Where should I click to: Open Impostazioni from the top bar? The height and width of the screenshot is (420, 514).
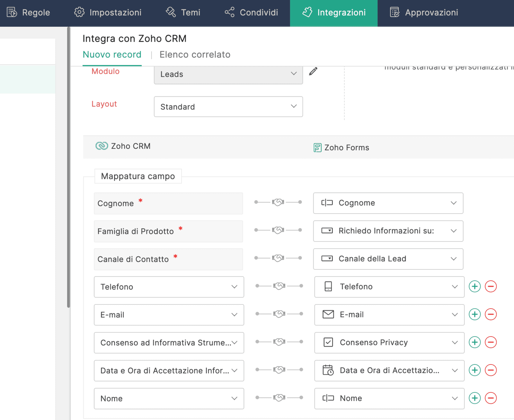[108, 13]
